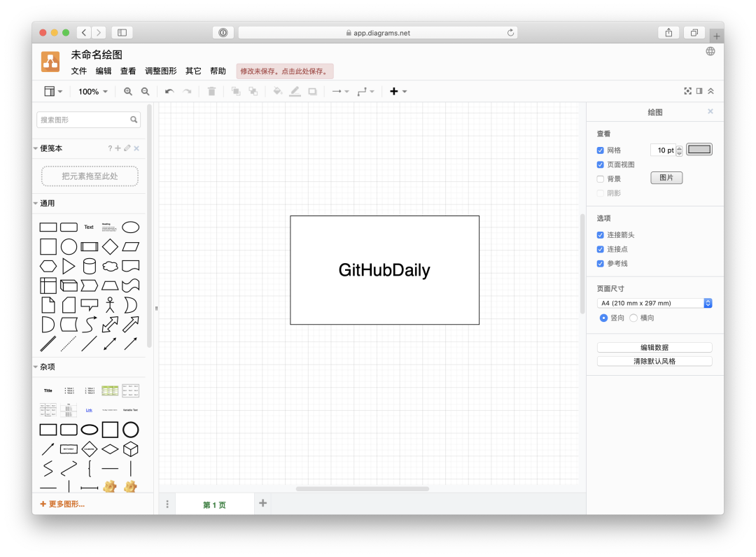Open the 查看 menu

(128, 71)
